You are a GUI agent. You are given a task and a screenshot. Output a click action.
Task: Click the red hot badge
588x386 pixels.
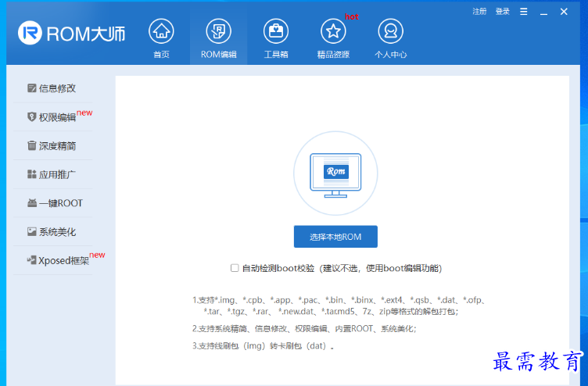coord(352,17)
